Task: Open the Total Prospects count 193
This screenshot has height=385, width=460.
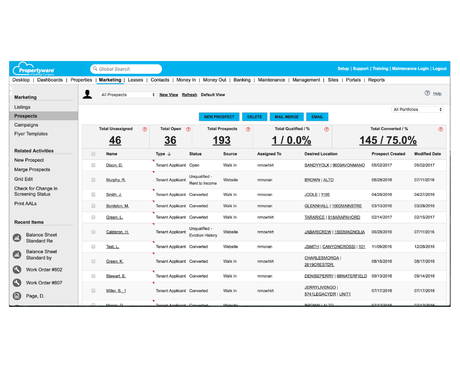Action: (222, 140)
